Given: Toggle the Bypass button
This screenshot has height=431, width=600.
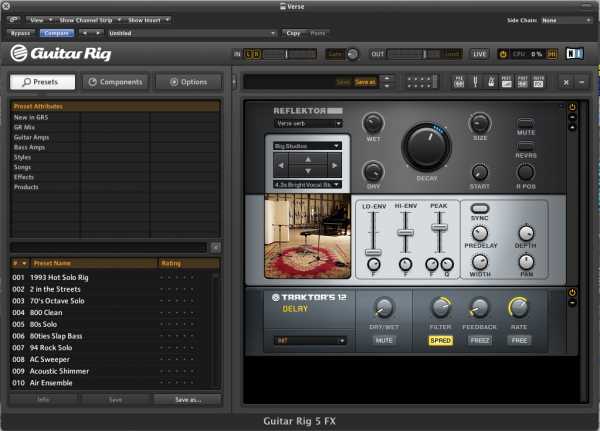Looking at the screenshot, I should 20,33.
